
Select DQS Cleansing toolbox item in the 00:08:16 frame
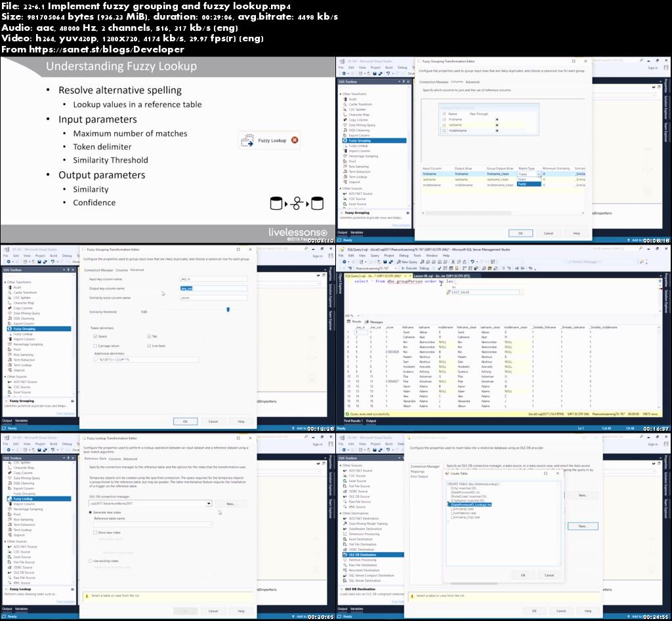click(359, 130)
